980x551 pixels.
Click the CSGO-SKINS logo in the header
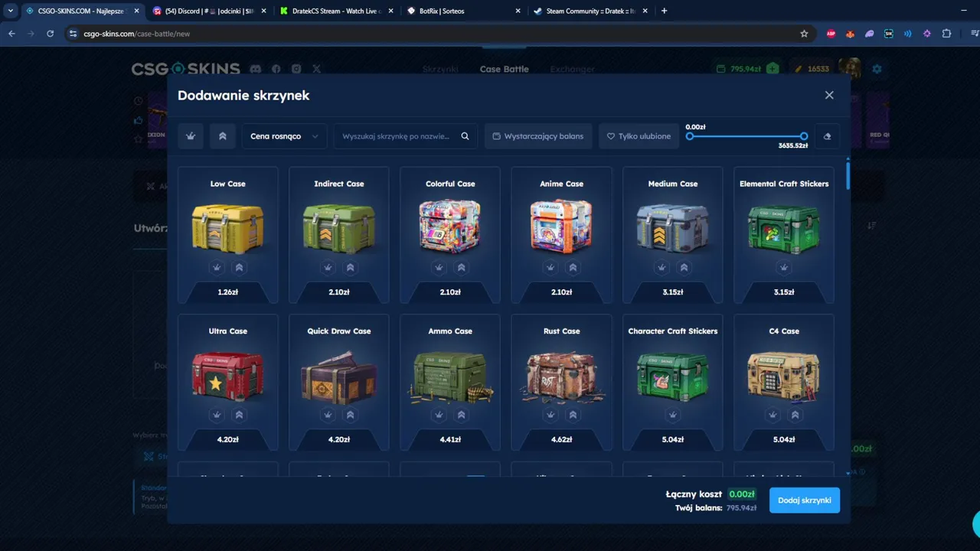(x=185, y=69)
